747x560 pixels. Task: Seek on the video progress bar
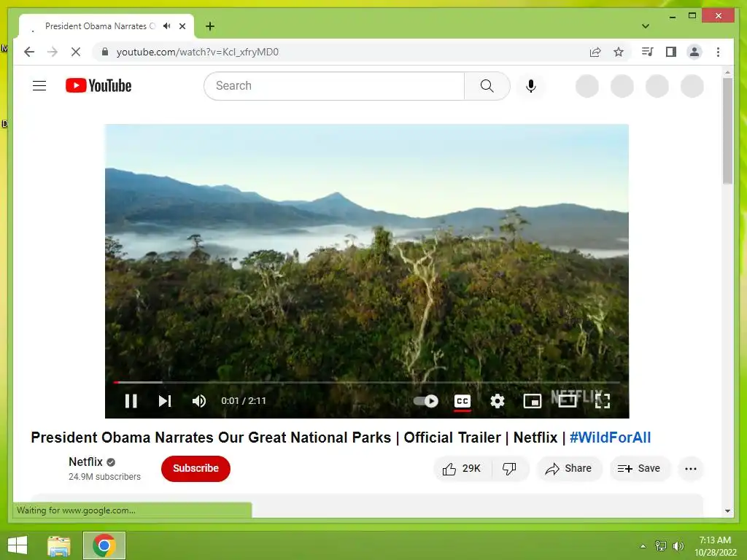(x=367, y=382)
